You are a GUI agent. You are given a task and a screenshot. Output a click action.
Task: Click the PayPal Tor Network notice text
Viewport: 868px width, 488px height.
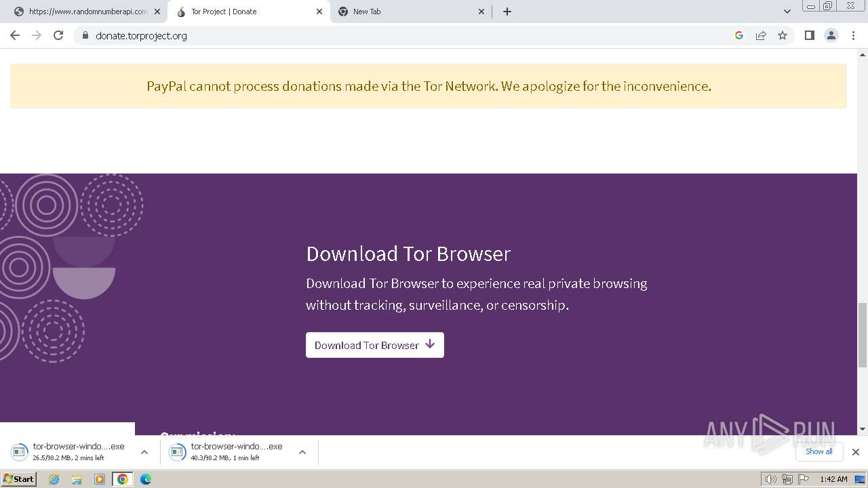pyautogui.click(x=429, y=86)
